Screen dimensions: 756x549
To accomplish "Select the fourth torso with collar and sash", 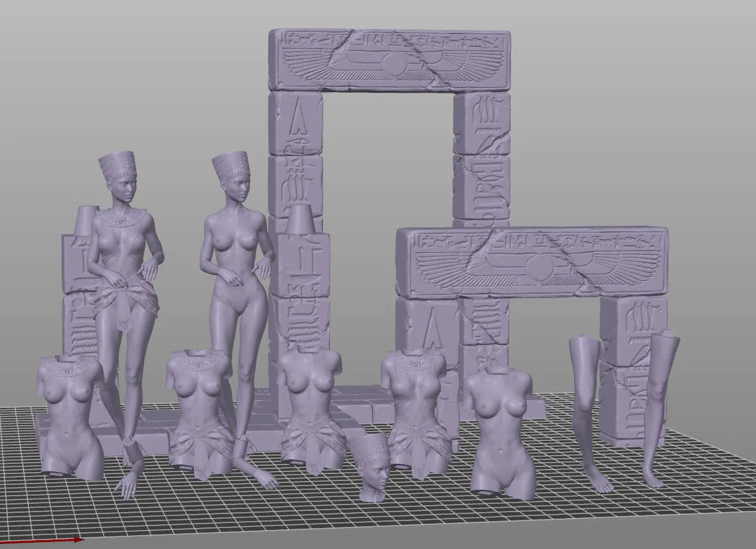I will [416, 407].
